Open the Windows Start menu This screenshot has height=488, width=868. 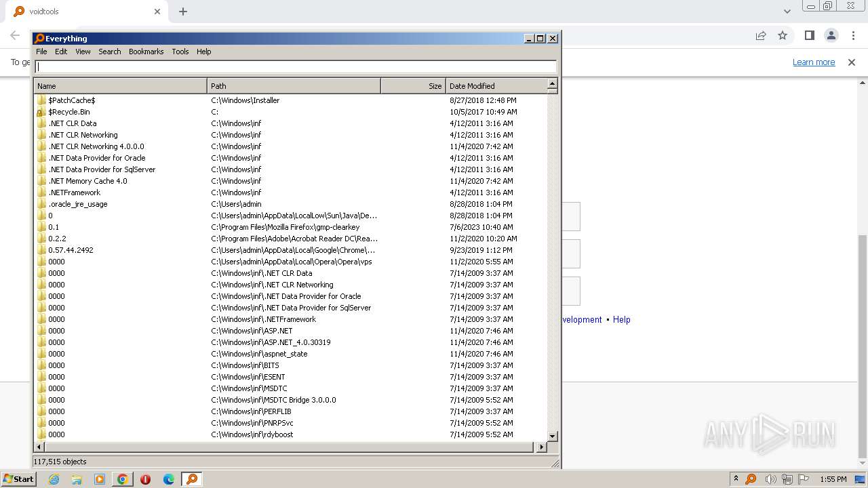click(x=18, y=479)
